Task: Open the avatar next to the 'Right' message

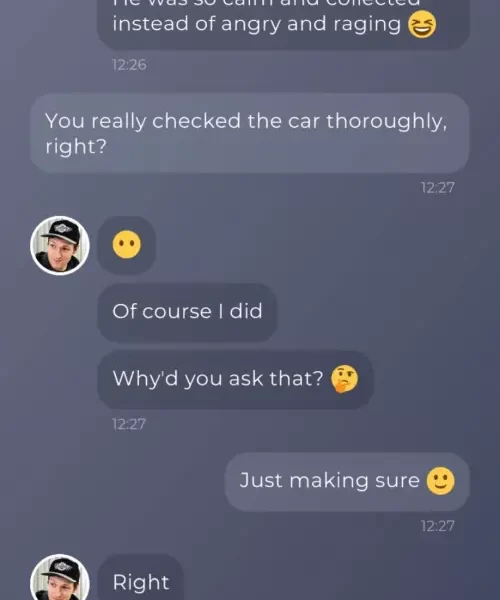Action: tap(60, 577)
